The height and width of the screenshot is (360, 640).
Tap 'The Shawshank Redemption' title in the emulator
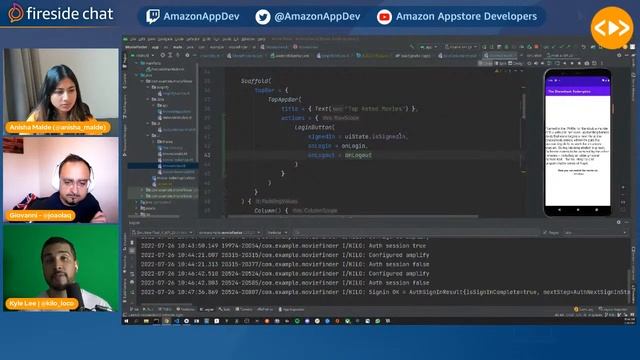[x=569, y=91]
